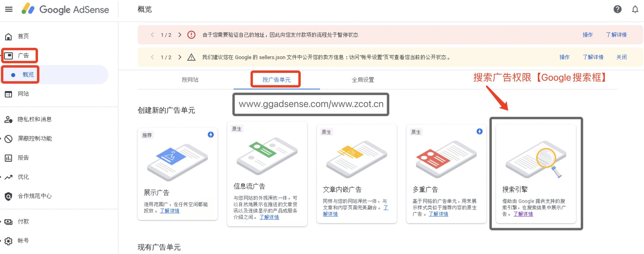Create a 多重广告 multiplex ad unit

(x=446, y=174)
